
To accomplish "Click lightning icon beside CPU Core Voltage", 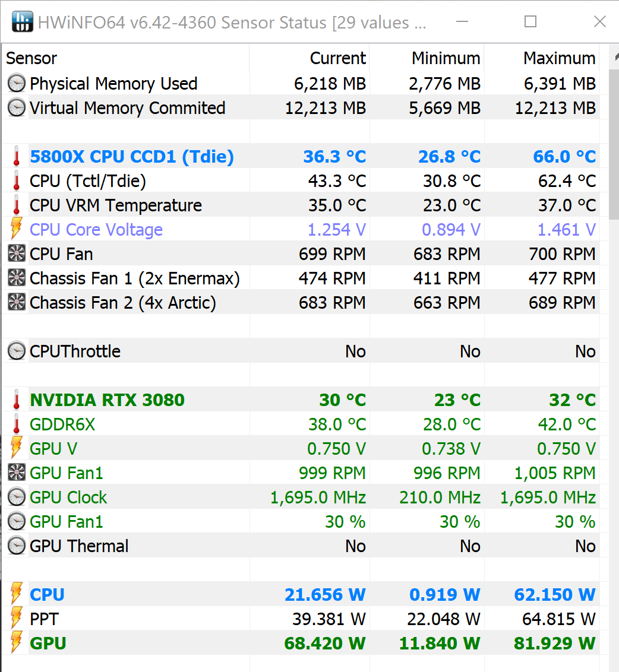I will (x=16, y=229).
